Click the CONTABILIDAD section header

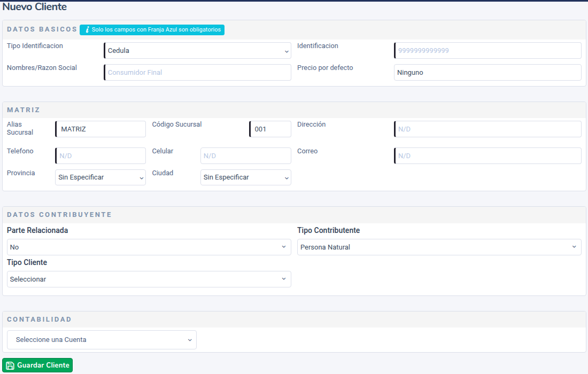click(x=39, y=320)
